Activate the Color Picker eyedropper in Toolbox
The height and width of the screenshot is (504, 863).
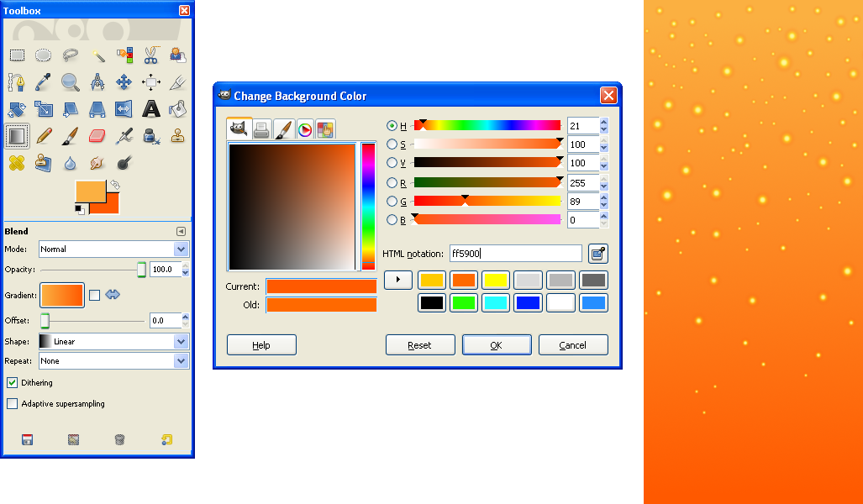(x=44, y=82)
